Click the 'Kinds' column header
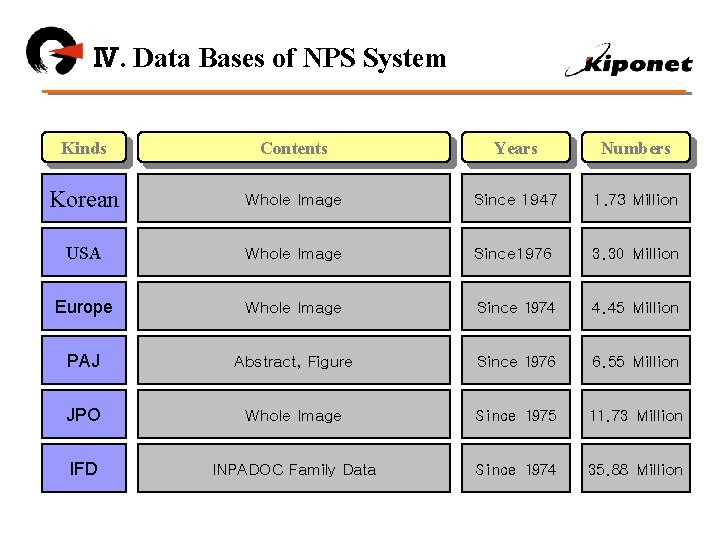 click(x=84, y=147)
